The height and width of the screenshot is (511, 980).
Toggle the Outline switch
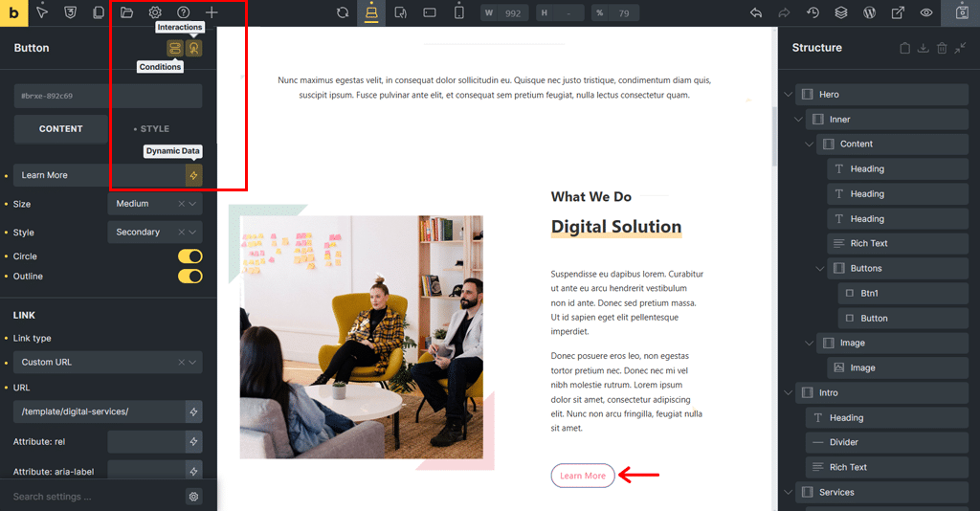coord(190,277)
